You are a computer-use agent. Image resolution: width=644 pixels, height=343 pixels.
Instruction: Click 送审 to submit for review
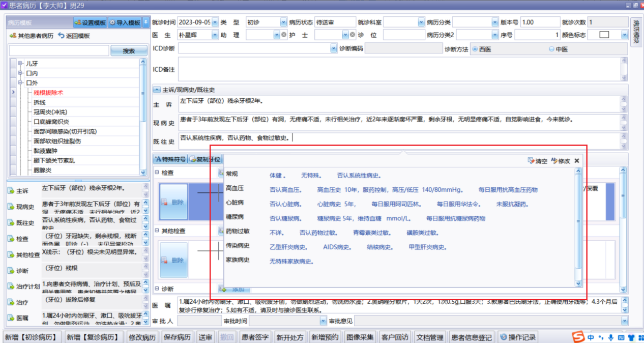click(x=206, y=337)
